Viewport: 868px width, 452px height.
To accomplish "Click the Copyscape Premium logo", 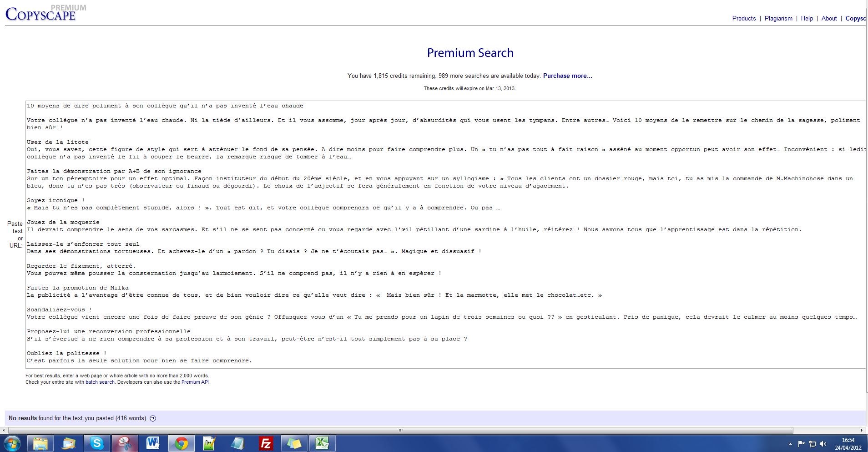I will (x=41, y=14).
